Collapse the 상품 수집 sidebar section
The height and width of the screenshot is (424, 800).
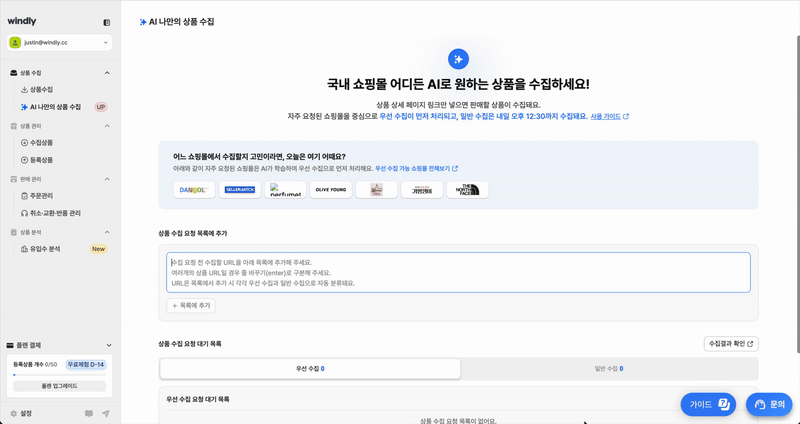pyautogui.click(x=107, y=73)
